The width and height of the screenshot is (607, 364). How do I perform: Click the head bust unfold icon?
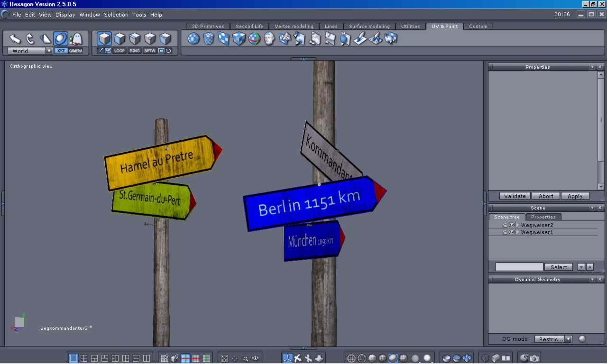pos(269,38)
